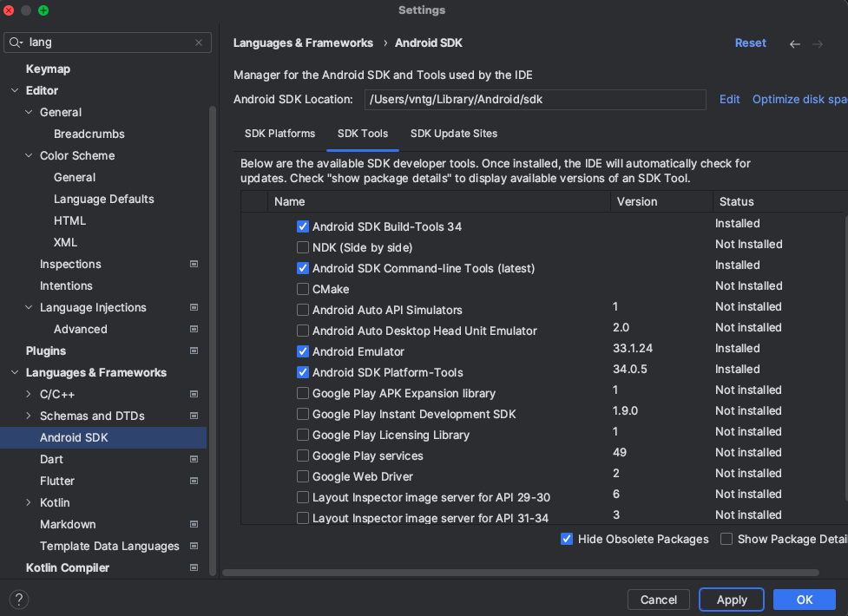Check Google Web Driver

click(x=303, y=476)
